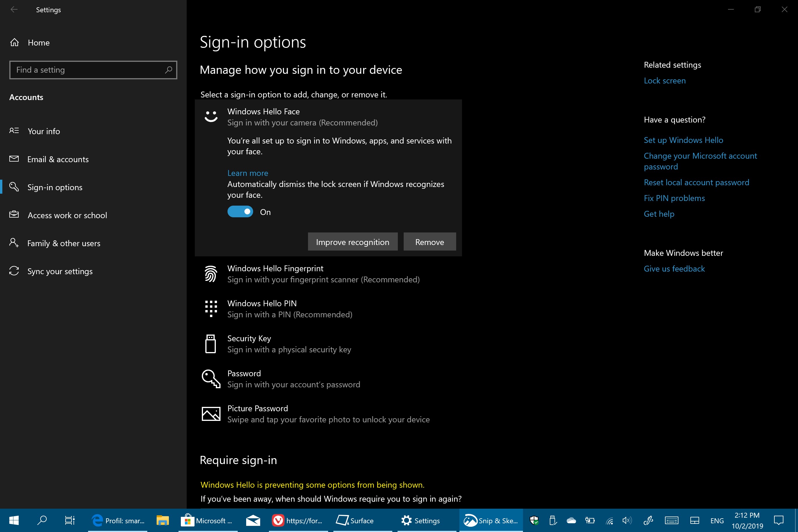Click the Learn more link
Viewport: 798px width, 532px height.
click(x=248, y=173)
